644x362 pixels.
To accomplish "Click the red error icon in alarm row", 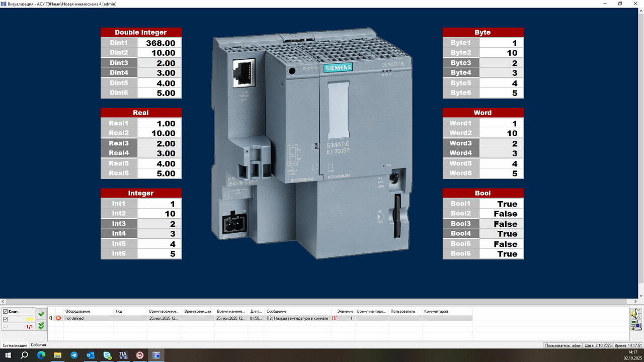I will (x=58, y=318).
